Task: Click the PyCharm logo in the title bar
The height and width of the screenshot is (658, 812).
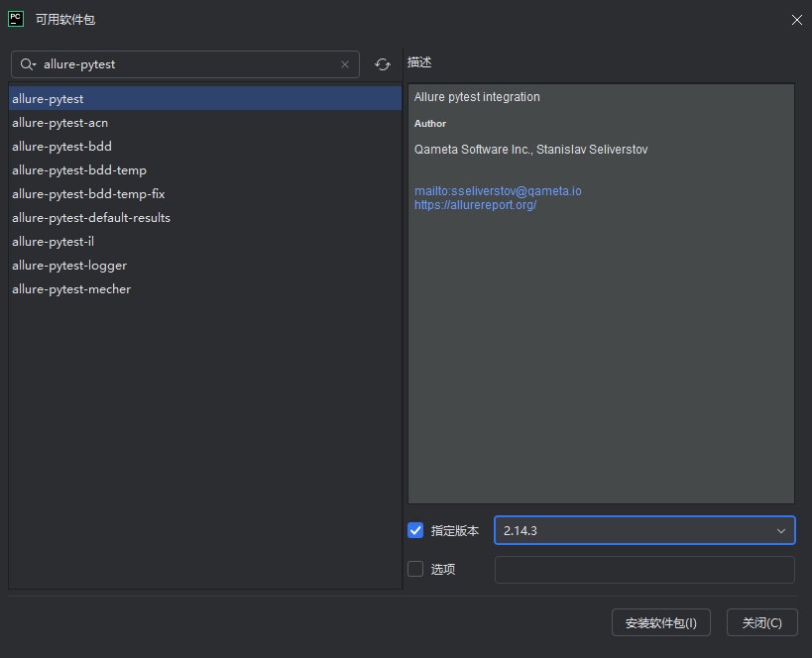Action: coord(16,19)
